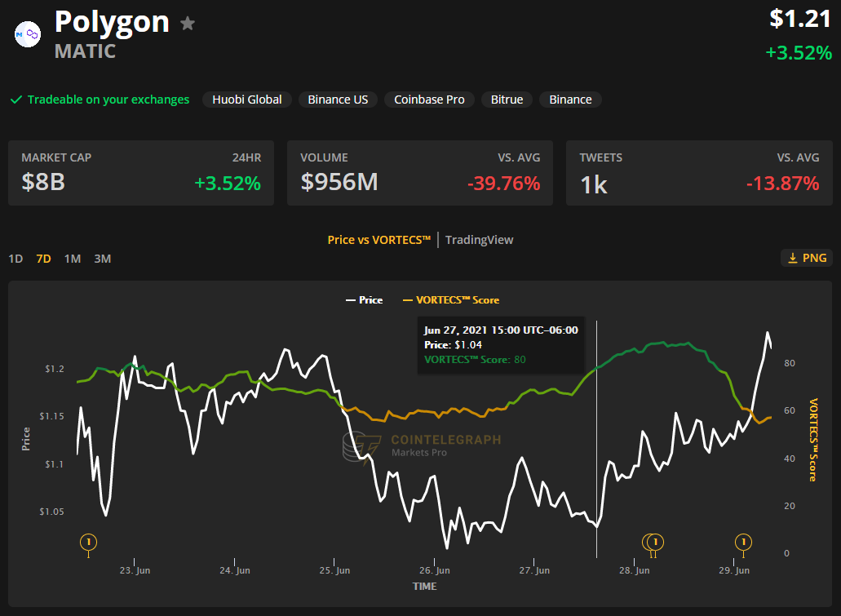Select the 1D time range
The width and height of the screenshot is (841, 616).
[x=15, y=259]
